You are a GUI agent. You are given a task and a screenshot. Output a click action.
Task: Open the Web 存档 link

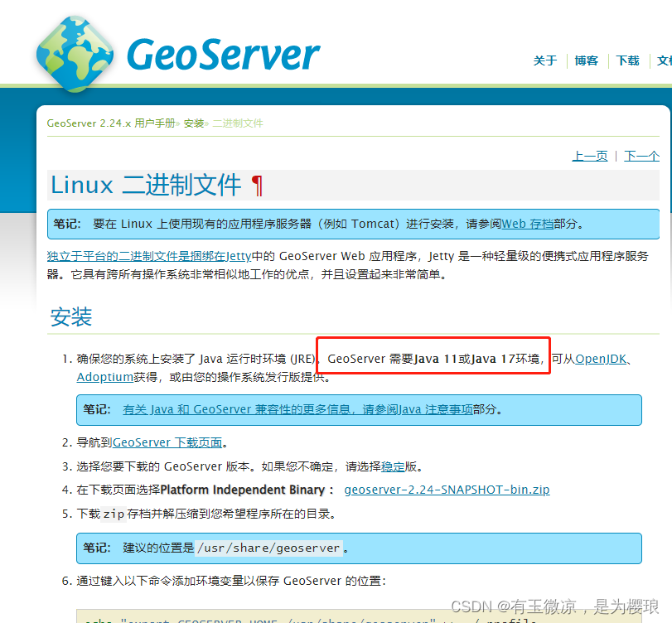click(528, 224)
